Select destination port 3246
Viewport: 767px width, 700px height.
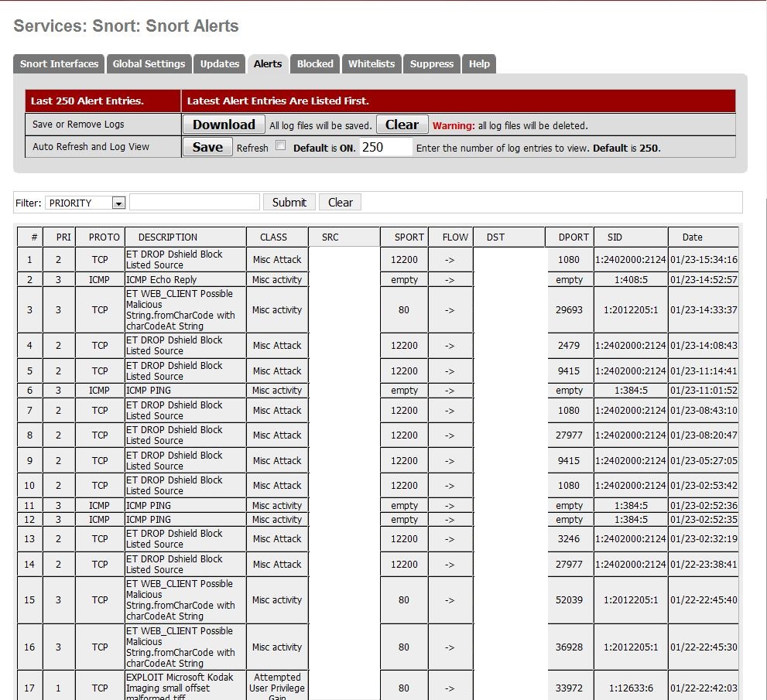569,538
